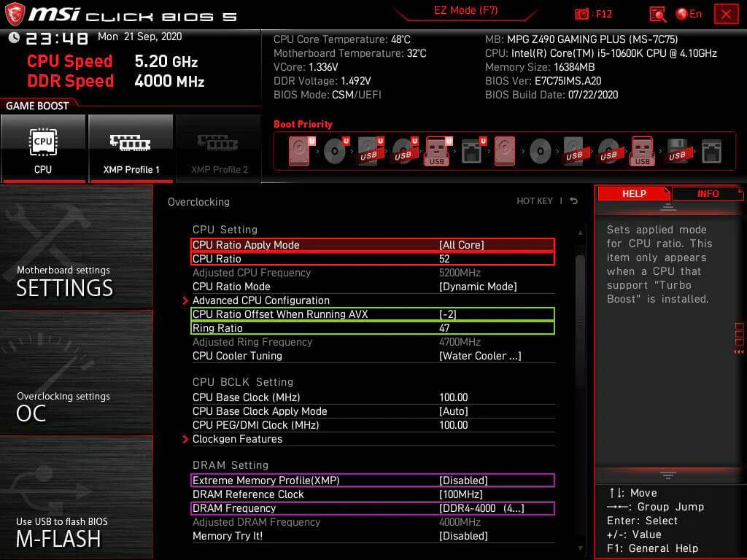Select the legacy USB key boot icon
The height and width of the screenshot is (560, 747).
642,151
